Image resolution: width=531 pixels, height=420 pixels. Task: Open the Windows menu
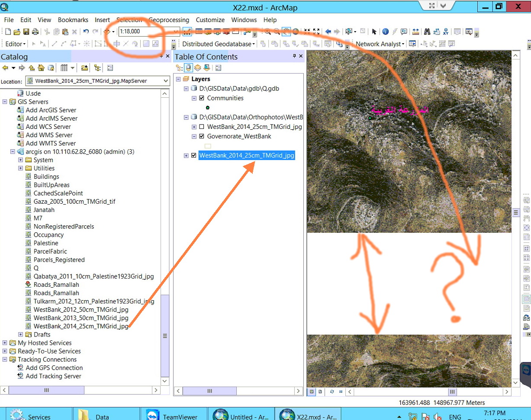[x=244, y=20]
